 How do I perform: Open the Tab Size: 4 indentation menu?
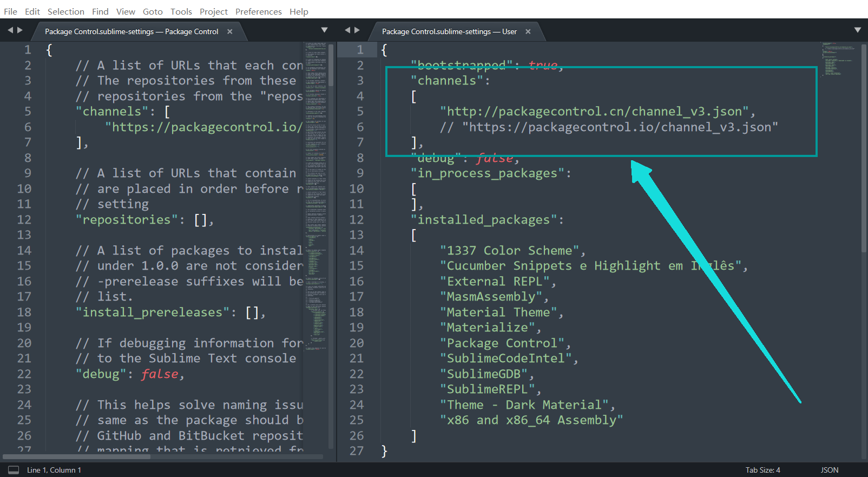(x=763, y=470)
